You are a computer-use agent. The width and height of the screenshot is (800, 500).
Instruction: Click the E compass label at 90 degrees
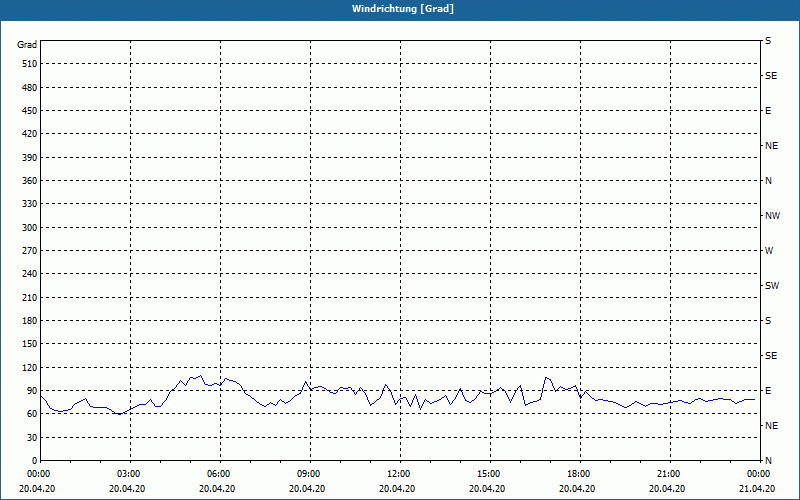(x=768, y=391)
